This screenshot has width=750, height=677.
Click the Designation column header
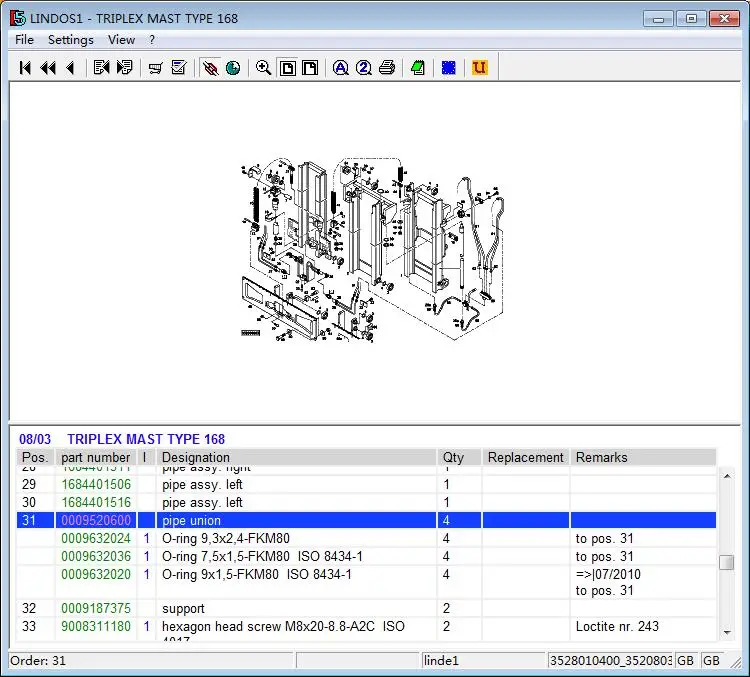[296, 457]
